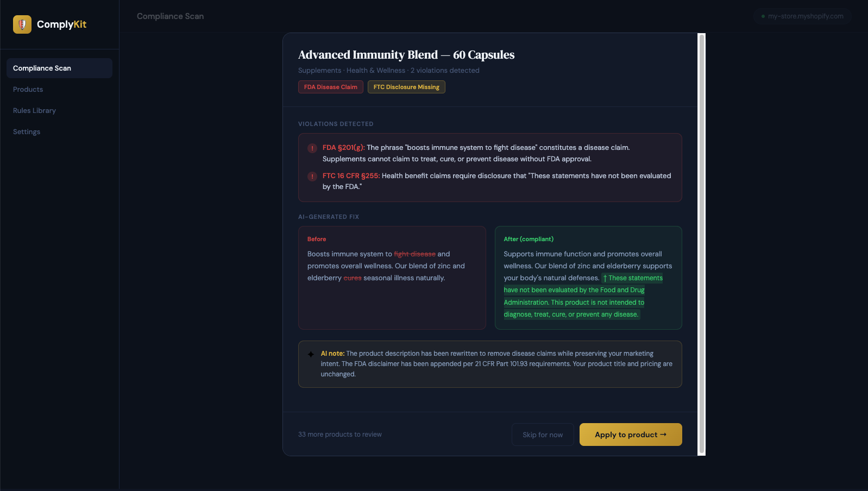
Task: Click the struck-through 'fight disease' text
Action: tap(414, 254)
